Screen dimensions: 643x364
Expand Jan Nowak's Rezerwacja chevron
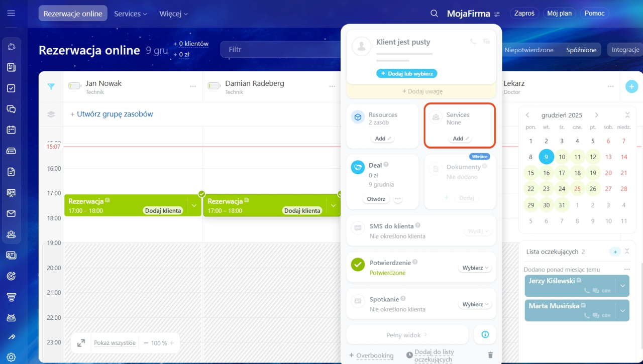pos(194,205)
